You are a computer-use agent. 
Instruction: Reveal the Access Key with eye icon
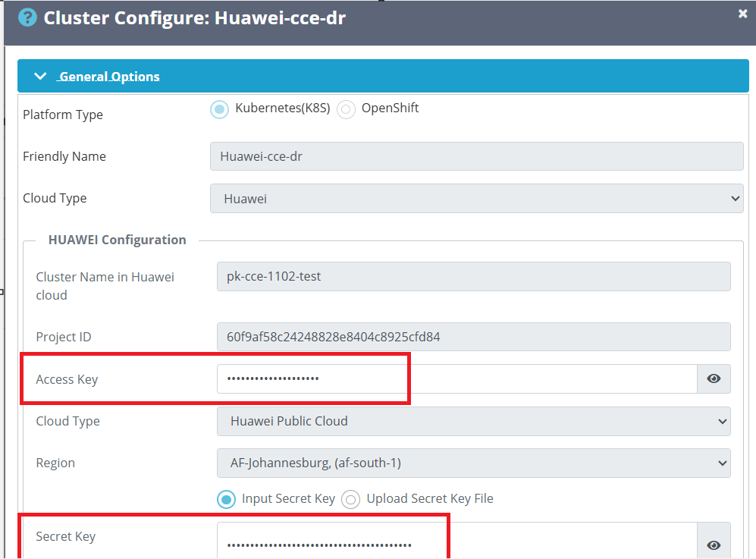point(714,378)
